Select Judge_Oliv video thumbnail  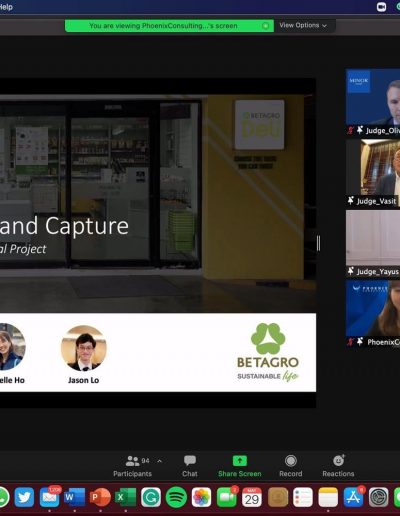(x=373, y=102)
